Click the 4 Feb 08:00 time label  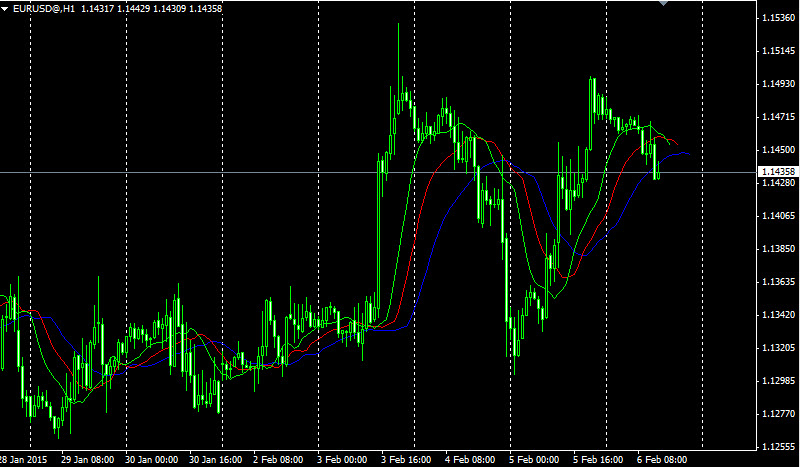tap(470, 460)
